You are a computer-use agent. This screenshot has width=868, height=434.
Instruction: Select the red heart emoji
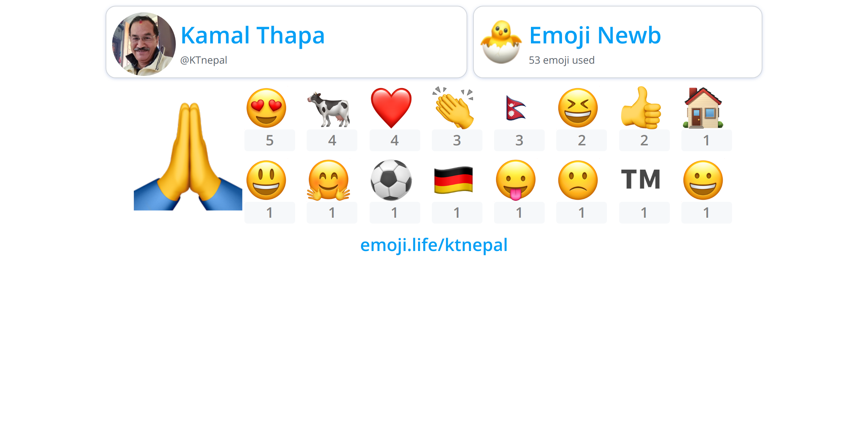[x=391, y=108]
